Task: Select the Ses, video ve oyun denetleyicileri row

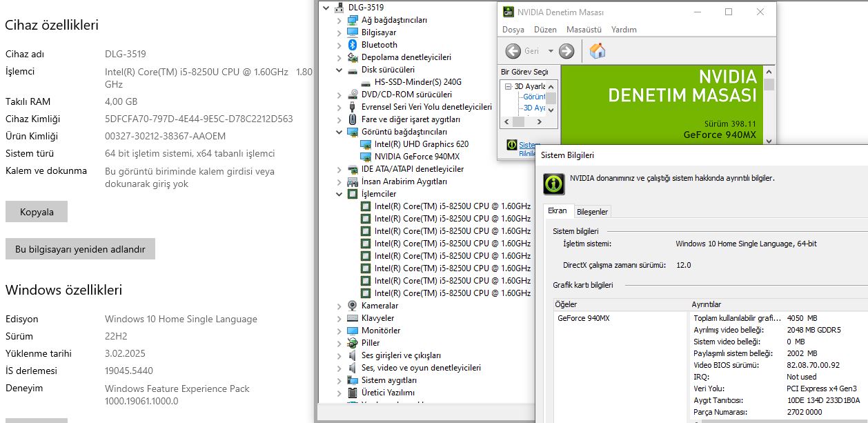Action: pyautogui.click(x=421, y=368)
